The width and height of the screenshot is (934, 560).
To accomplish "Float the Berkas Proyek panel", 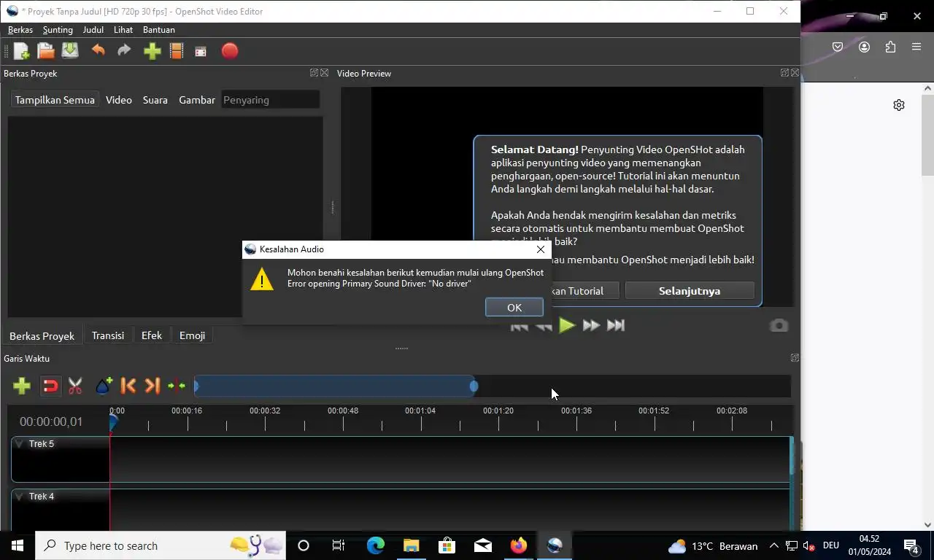I will (x=314, y=73).
